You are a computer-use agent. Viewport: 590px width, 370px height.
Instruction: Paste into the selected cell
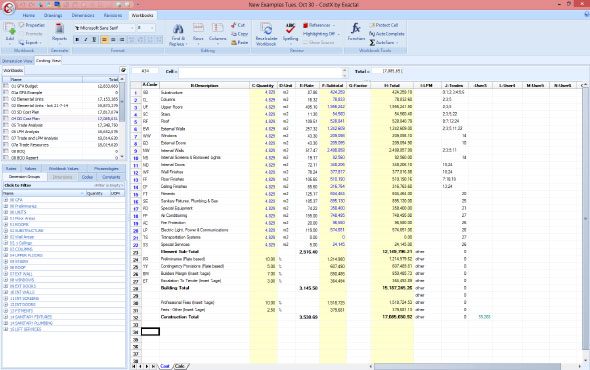coord(239,43)
